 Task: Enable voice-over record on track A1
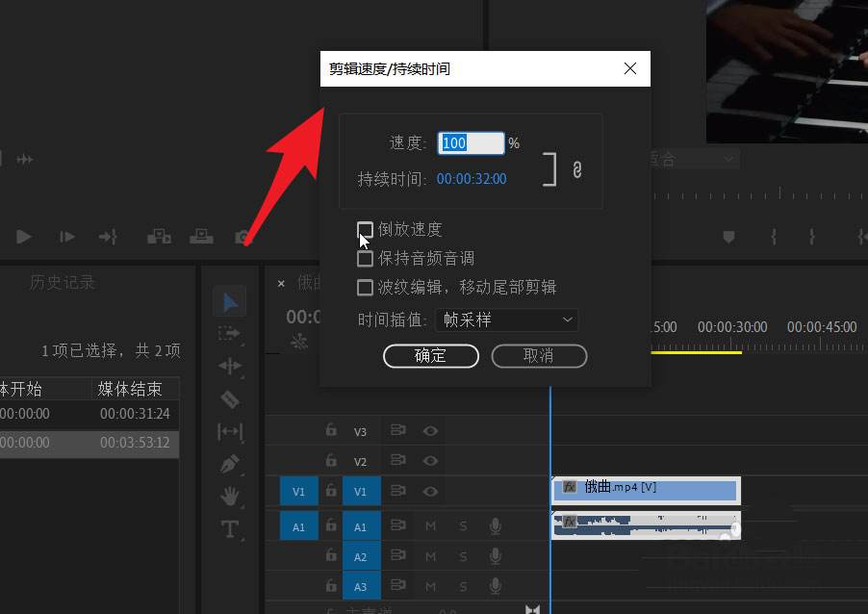click(x=496, y=526)
